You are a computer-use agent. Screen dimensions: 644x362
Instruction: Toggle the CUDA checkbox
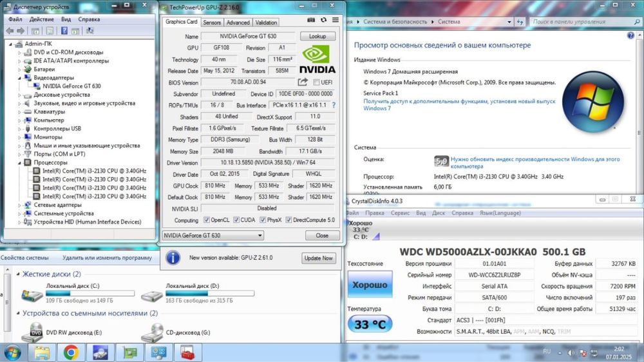[236, 220]
